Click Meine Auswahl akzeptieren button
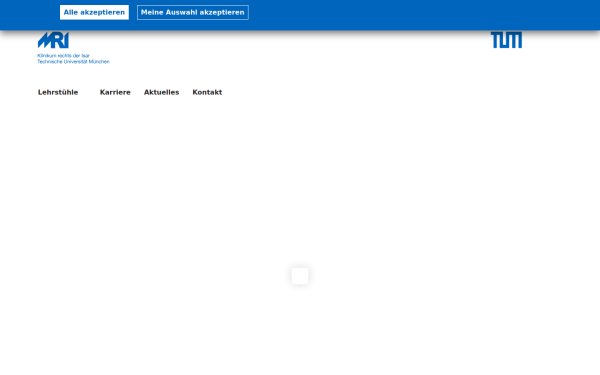Image resolution: width=600 pixels, height=375 pixels. pos(192,12)
